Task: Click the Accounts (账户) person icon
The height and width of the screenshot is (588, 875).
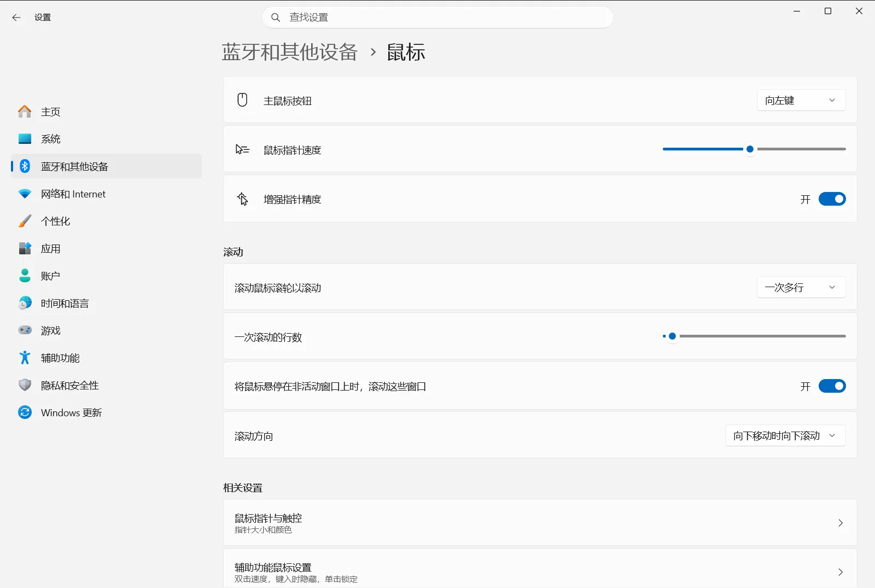Action: [x=25, y=276]
